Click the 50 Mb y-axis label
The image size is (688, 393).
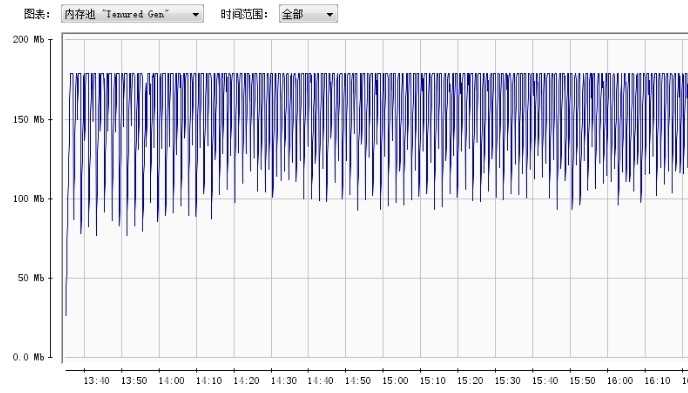coord(31,278)
